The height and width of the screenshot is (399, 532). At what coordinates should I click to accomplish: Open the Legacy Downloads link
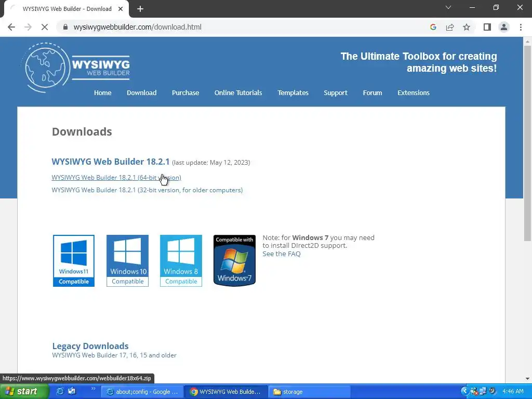(90, 345)
